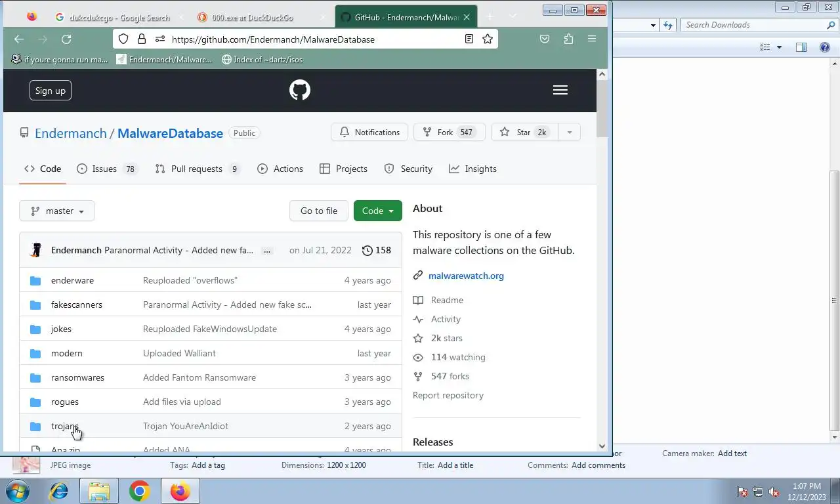Viewport: 840px width, 504px height.
Task: Open the Firefox extensions puzzle icon
Action: tap(568, 39)
